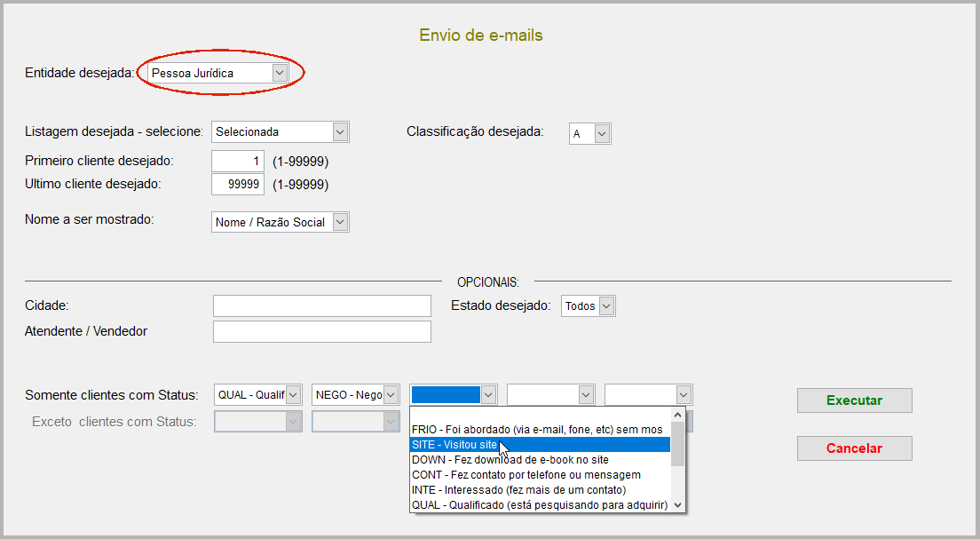Click the Primeiro cliente desejado field

(239, 161)
